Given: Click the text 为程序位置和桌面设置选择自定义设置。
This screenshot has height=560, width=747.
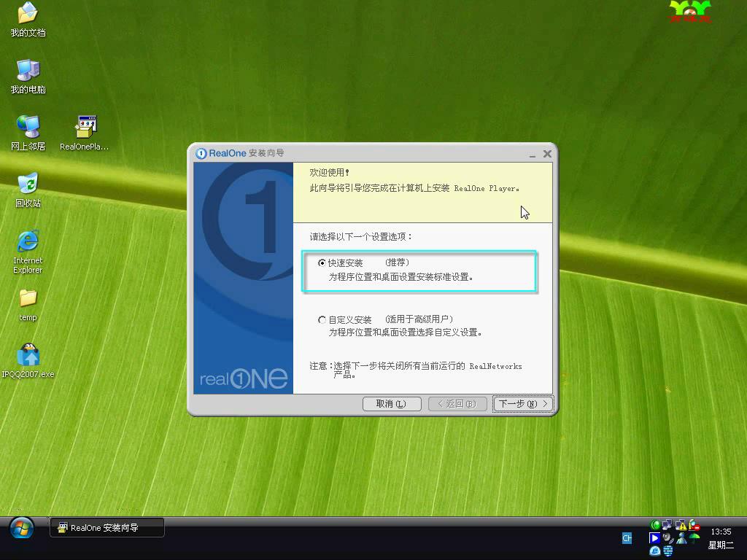Looking at the screenshot, I should [405, 332].
